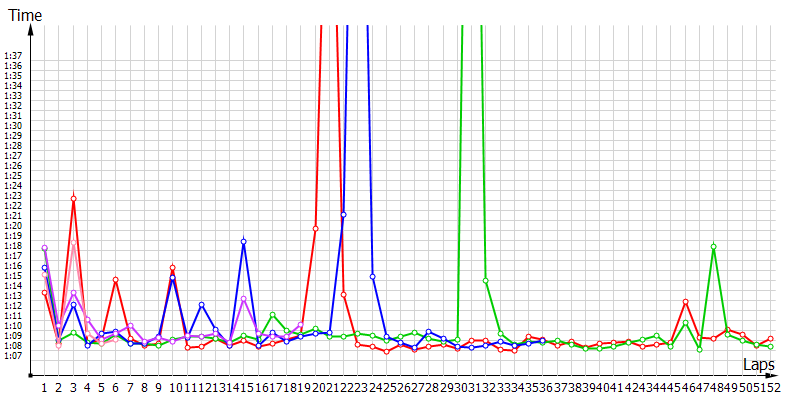Click the red peak point at lap 3
Viewport: 800px width, 400px height.
click(x=73, y=198)
